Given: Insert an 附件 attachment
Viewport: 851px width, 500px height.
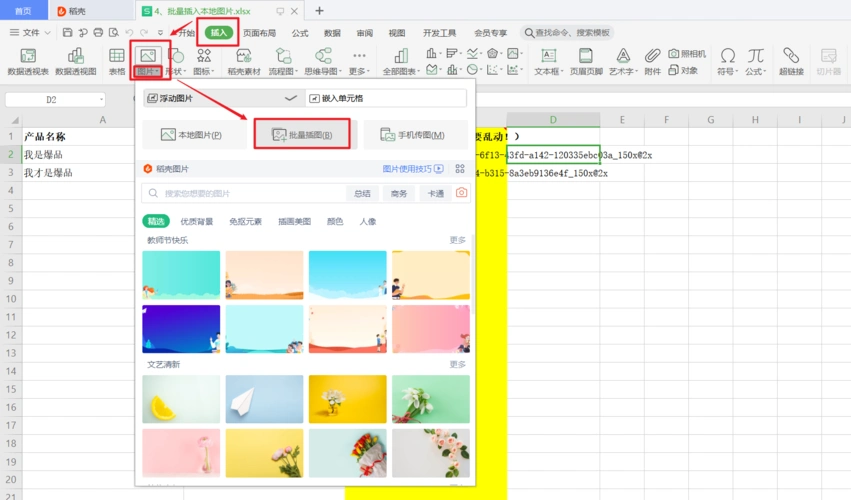Looking at the screenshot, I should [x=652, y=61].
